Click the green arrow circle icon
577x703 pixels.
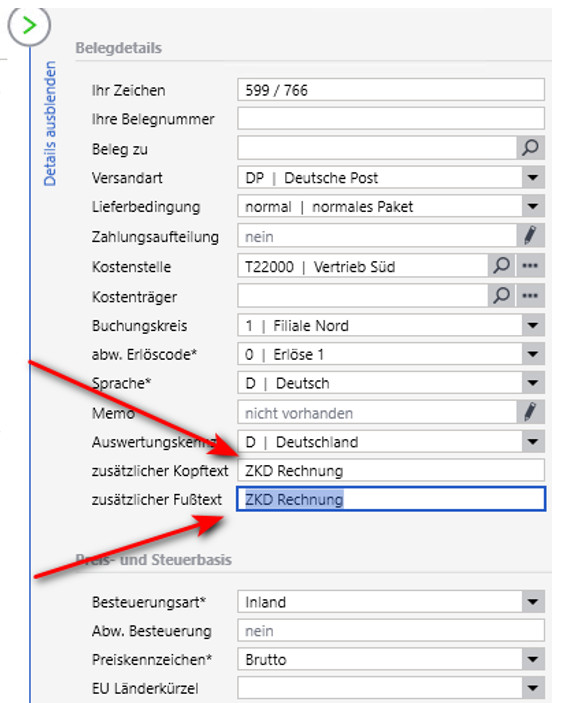[x=29, y=25]
